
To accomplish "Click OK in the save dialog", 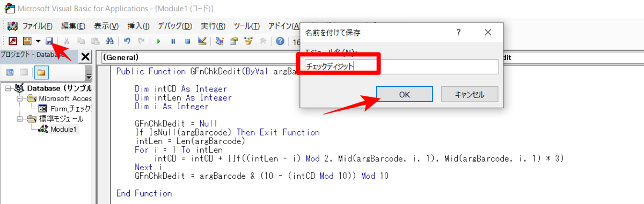I will (x=404, y=94).
